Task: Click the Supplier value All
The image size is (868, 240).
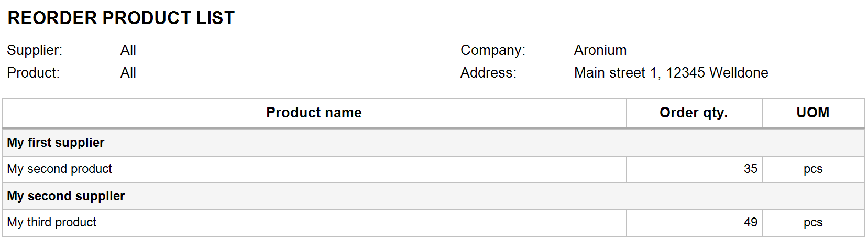Action: pyautogui.click(x=128, y=50)
